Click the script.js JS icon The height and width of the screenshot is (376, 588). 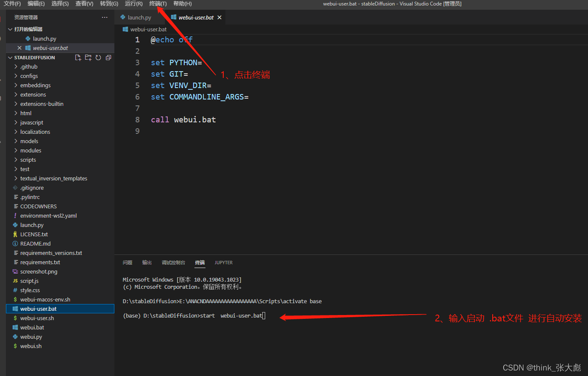[15, 281]
